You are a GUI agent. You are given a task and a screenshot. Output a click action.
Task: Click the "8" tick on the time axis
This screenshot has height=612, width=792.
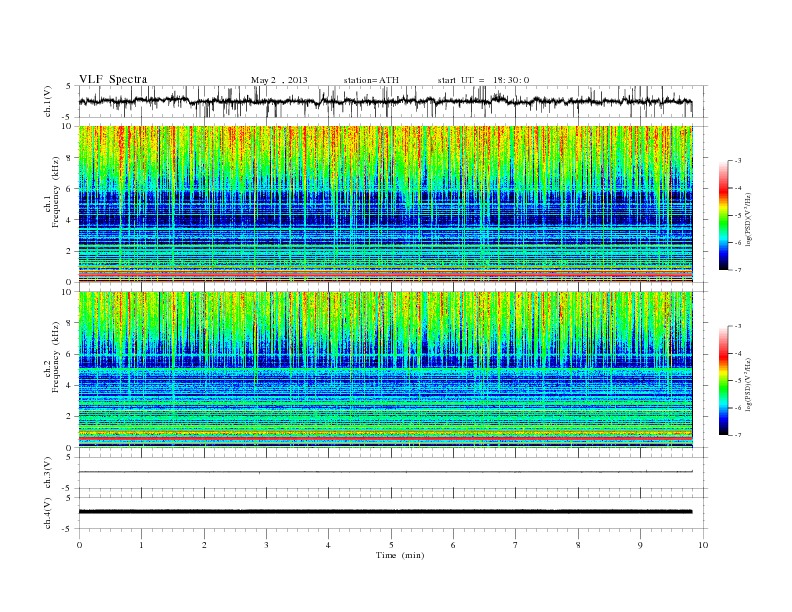coord(578,545)
